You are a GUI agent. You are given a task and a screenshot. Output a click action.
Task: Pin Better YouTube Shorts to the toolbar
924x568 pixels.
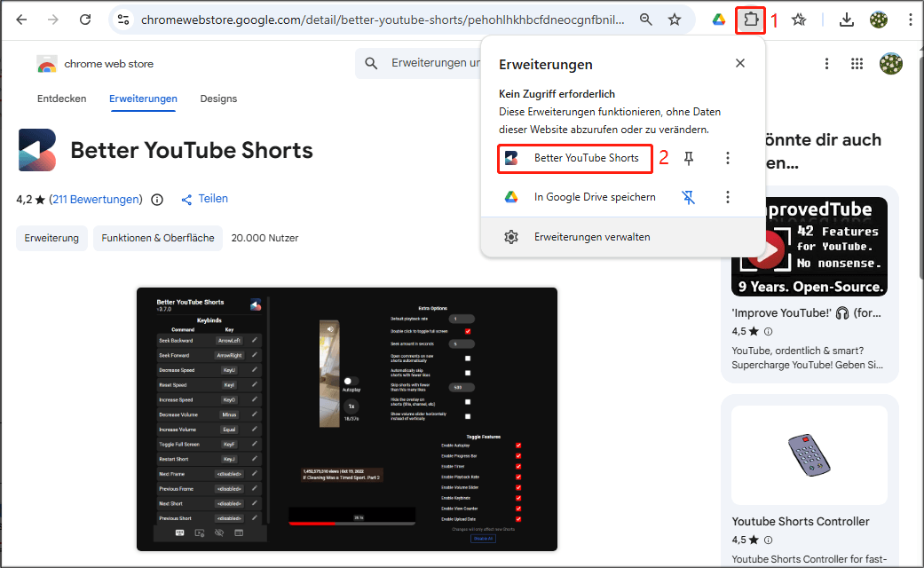tap(688, 159)
